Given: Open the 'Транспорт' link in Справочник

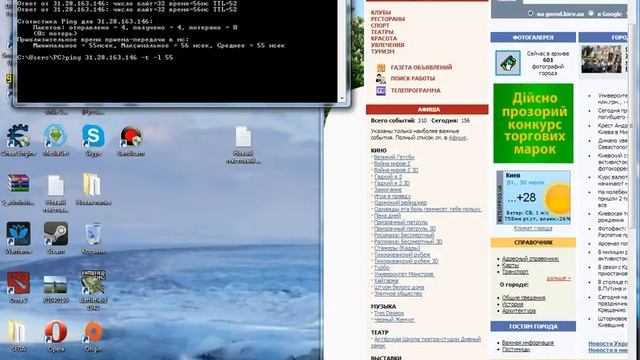Looking at the screenshot, I should pos(515,271).
